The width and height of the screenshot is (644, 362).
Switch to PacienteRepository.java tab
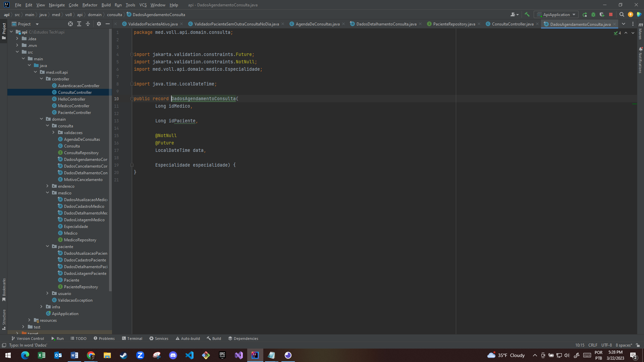point(454,24)
